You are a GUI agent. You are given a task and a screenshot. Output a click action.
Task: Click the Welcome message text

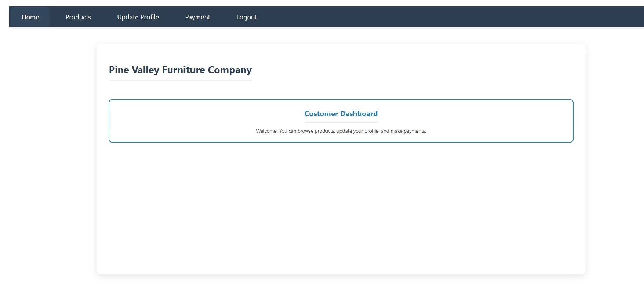coord(341,131)
